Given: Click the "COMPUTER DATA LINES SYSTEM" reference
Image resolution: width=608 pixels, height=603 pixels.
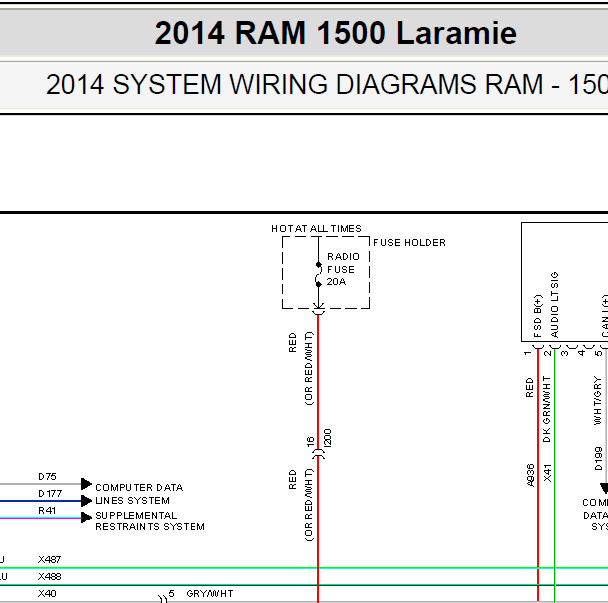Looking at the screenshot, I should pyautogui.click(x=139, y=494).
